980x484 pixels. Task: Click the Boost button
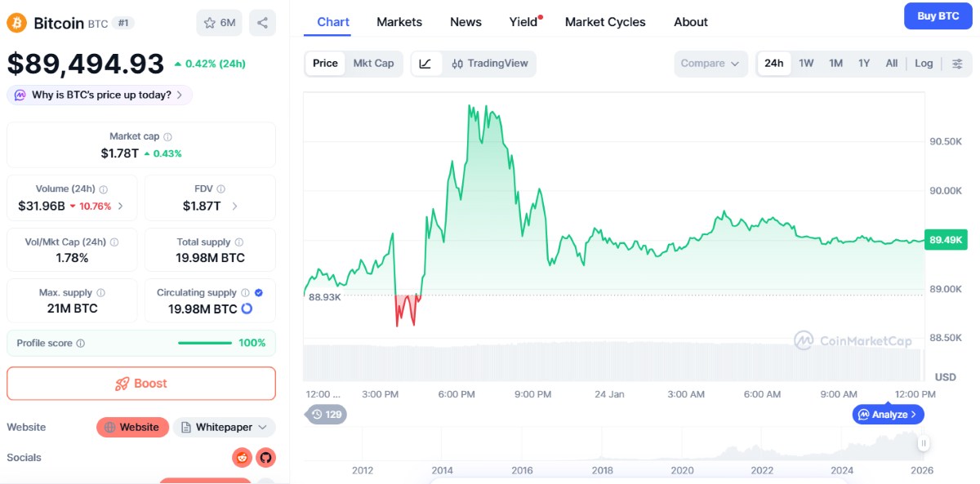click(x=141, y=384)
